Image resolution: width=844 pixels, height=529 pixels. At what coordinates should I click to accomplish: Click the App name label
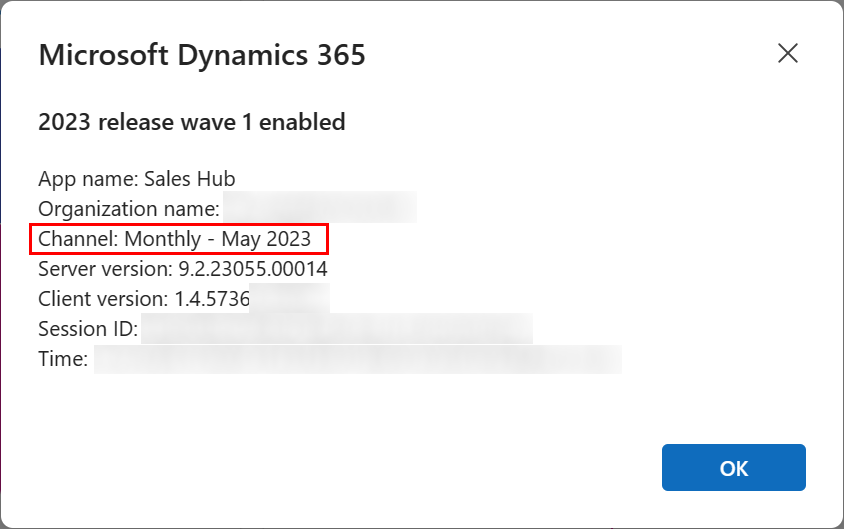tap(89, 179)
